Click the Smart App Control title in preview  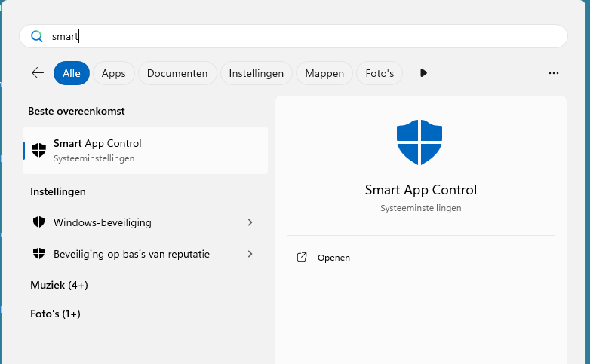[421, 190]
